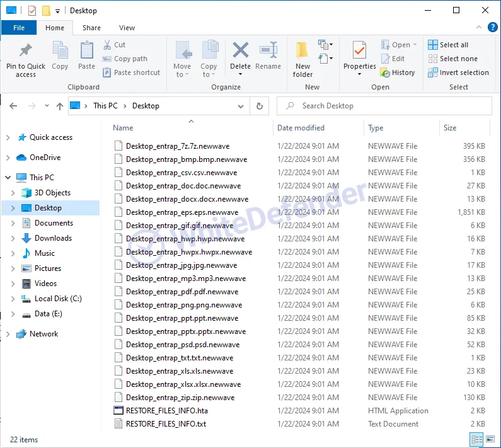The height and width of the screenshot is (448, 501).
Task: Click the Rename icon in Organize group
Action: click(268, 50)
